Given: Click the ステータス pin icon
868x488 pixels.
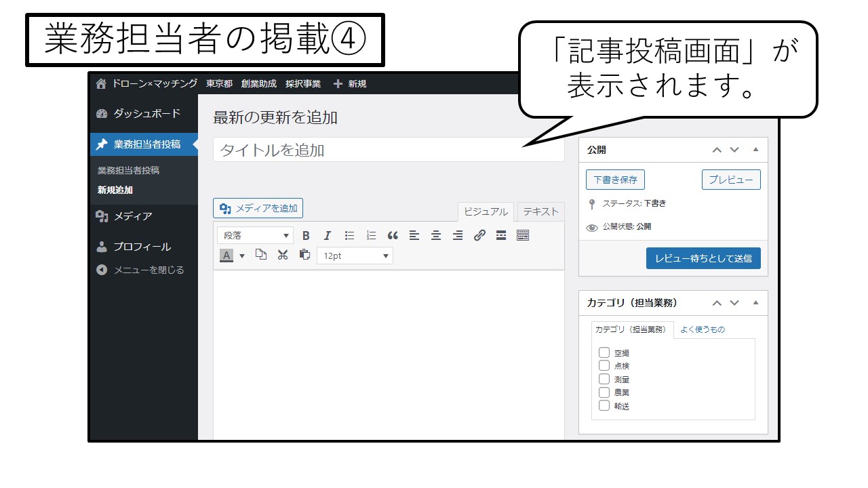Looking at the screenshot, I should tap(592, 204).
